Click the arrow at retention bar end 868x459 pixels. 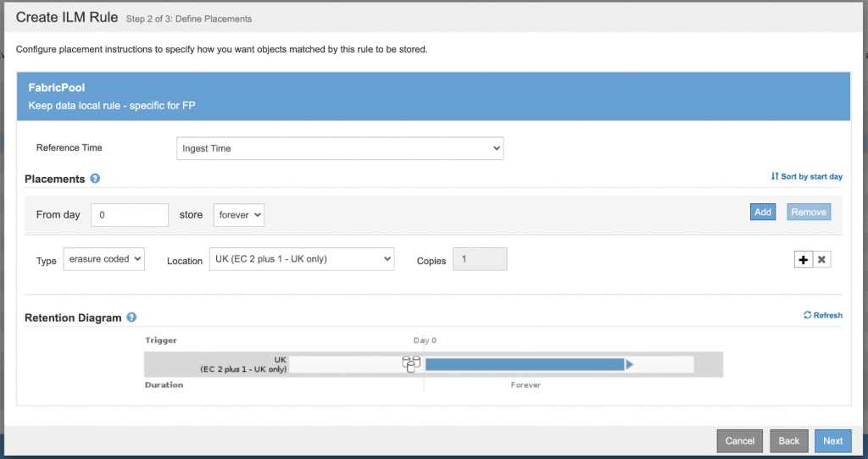[630, 364]
